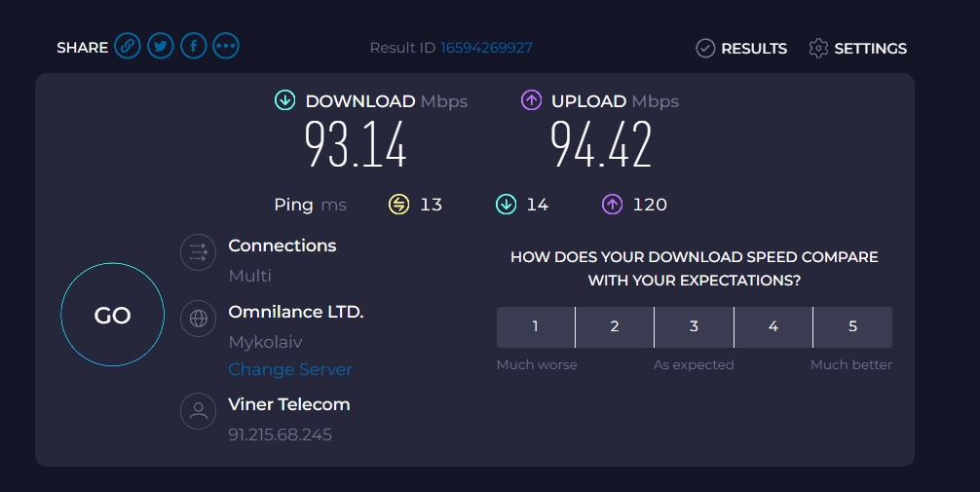Image resolution: width=980 pixels, height=492 pixels.
Task: Rate download speed as 3, as expected
Action: (694, 327)
